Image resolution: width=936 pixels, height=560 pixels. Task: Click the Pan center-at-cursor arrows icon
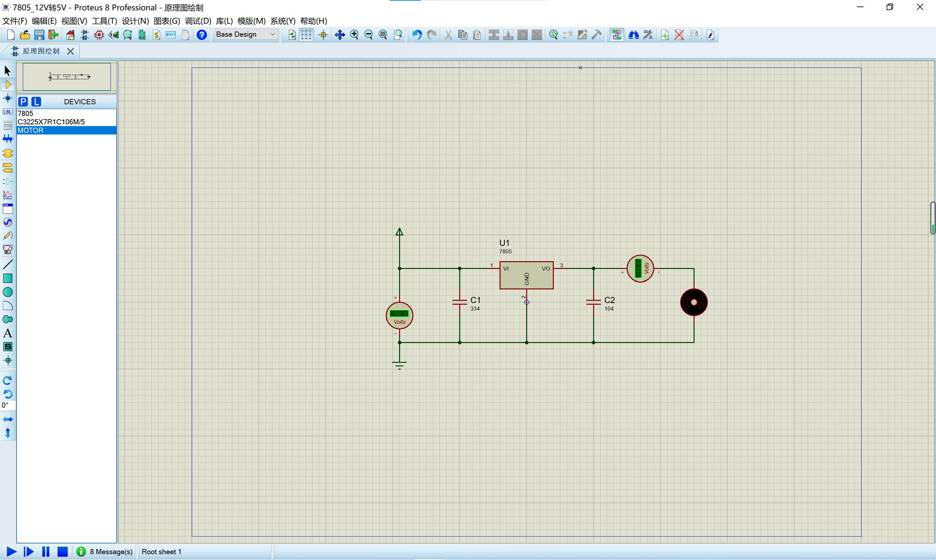click(339, 35)
